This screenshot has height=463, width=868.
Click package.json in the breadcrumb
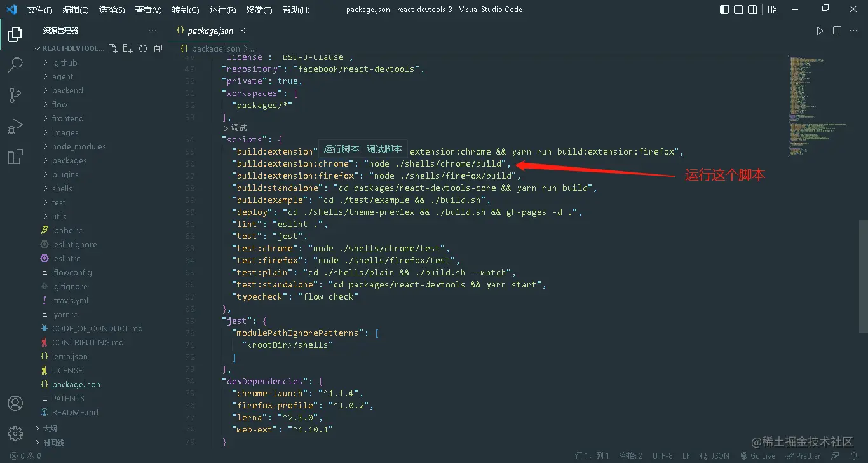tap(216, 48)
